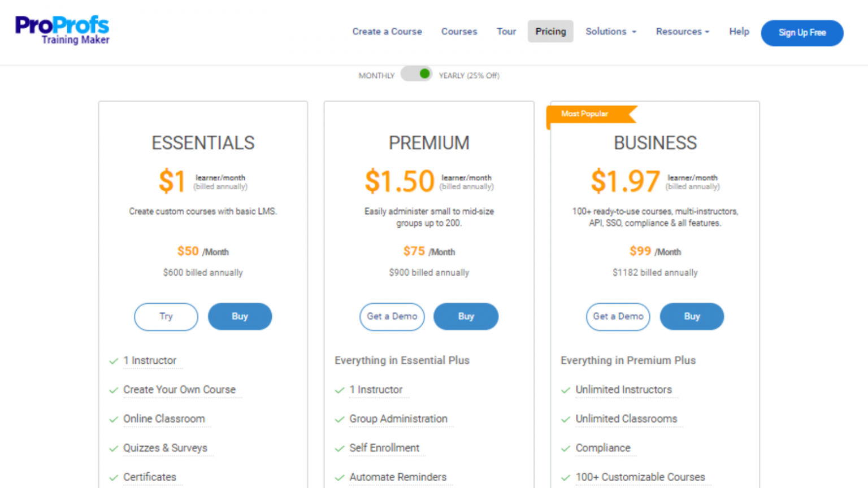Click the Help link
This screenshot has width=868, height=488.
pyautogui.click(x=739, y=32)
